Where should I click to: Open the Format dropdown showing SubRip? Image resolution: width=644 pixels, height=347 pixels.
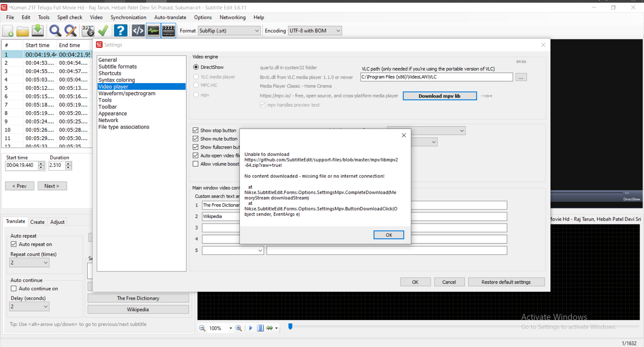tap(257, 30)
